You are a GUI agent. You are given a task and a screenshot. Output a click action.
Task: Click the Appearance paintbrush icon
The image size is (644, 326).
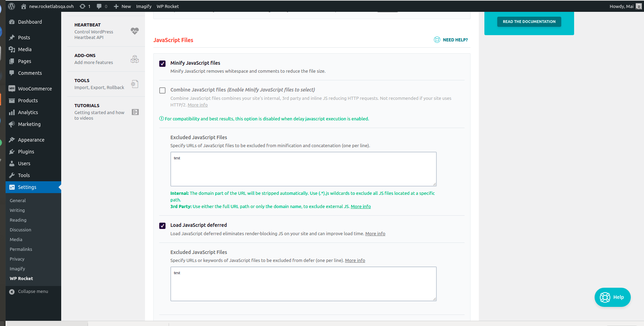pyautogui.click(x=12, y=140)
